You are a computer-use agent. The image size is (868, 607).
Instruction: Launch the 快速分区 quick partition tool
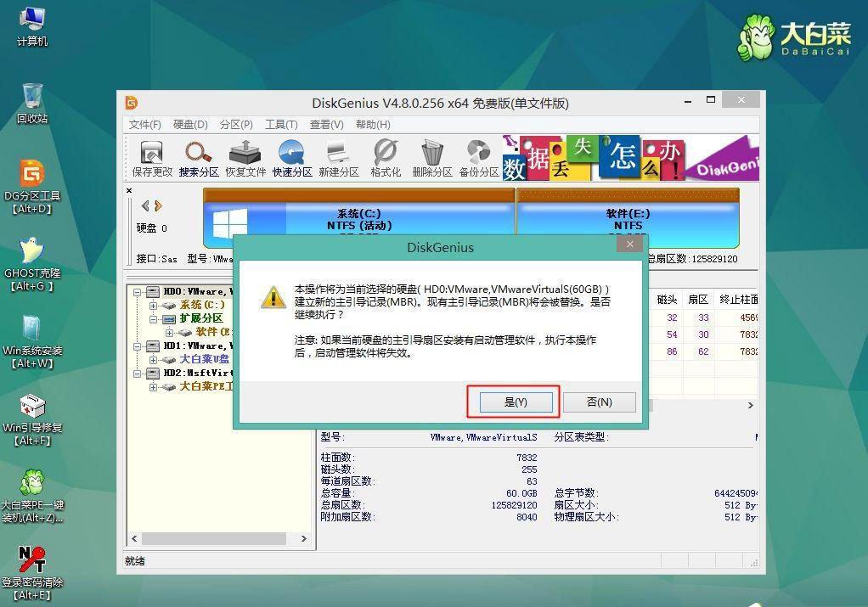pos(291,158)
